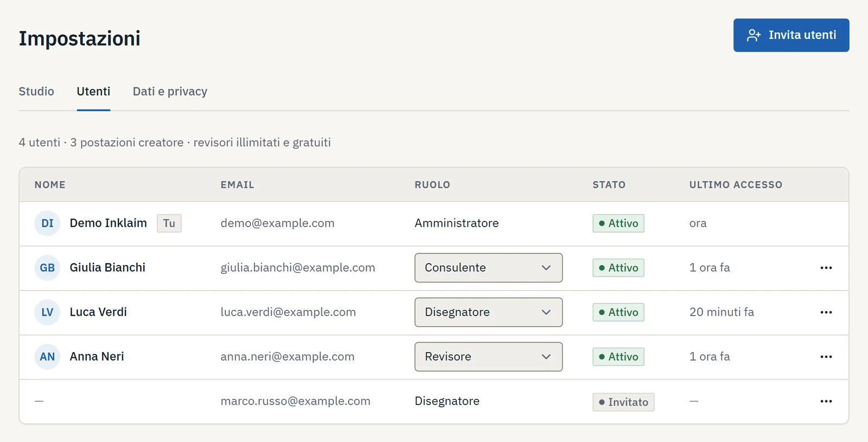The height and width of the screenshot is (442, 868).
Task: Click the LV avatar of Luca Verdi
Action: [47, 312]
